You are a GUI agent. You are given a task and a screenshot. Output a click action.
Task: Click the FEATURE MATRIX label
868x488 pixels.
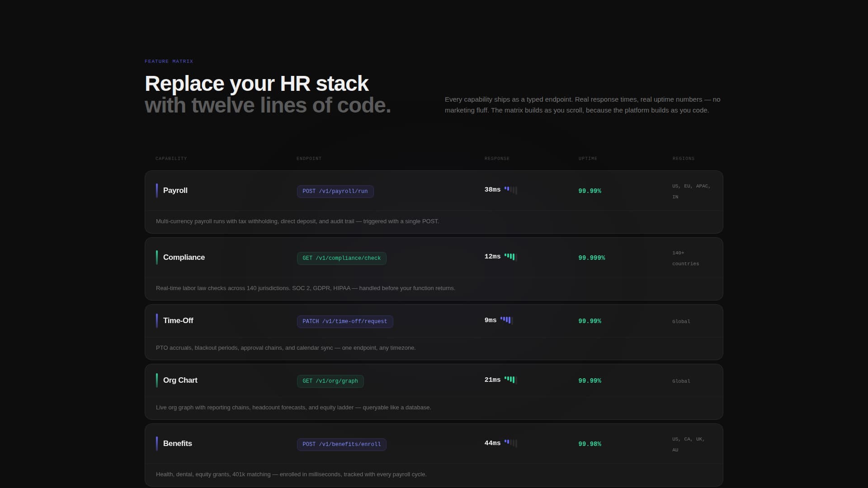(169, 61)
